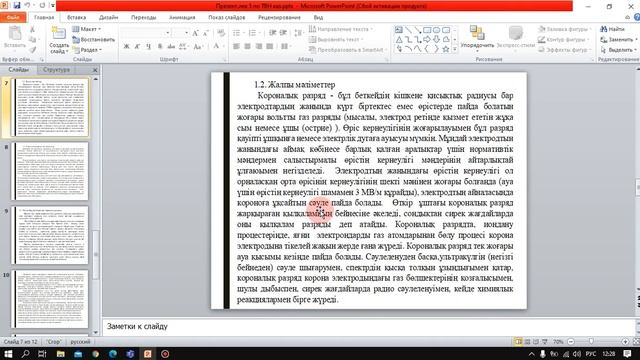This screenshot has height=360, width=640.
Task: Center the paragraph text
Action: [x=247, y=47]
